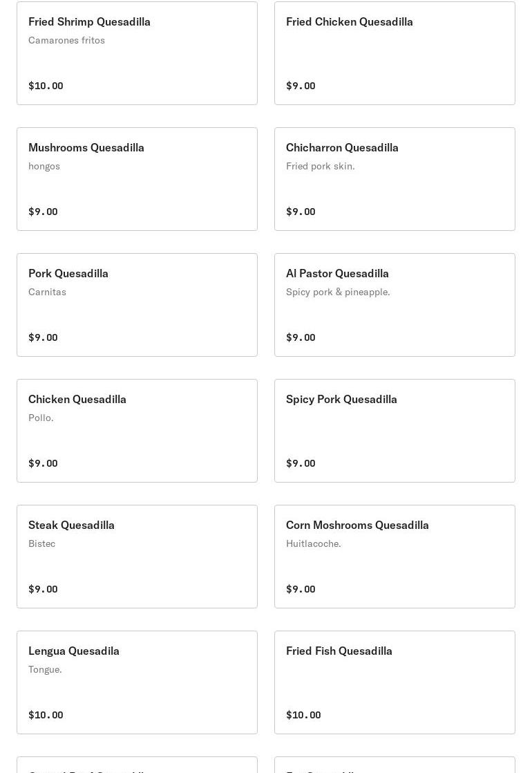This screenshot has width=532, height=773.
Task: Select the Fried Chicken Quesadilla menu item
Action: (x=395, y=53)
